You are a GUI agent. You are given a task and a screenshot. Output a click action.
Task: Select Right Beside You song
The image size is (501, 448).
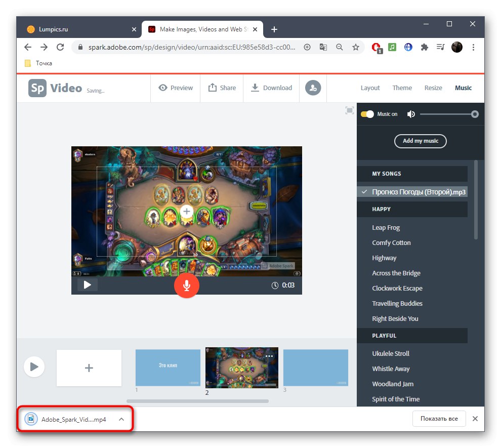(x=395, y=318)
